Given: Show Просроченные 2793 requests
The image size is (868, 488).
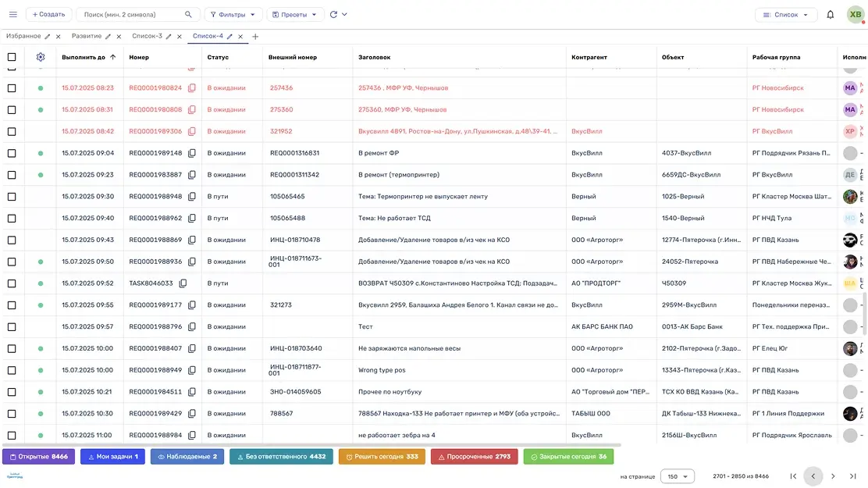Looking at the screenshot, I should pos(474,457).
